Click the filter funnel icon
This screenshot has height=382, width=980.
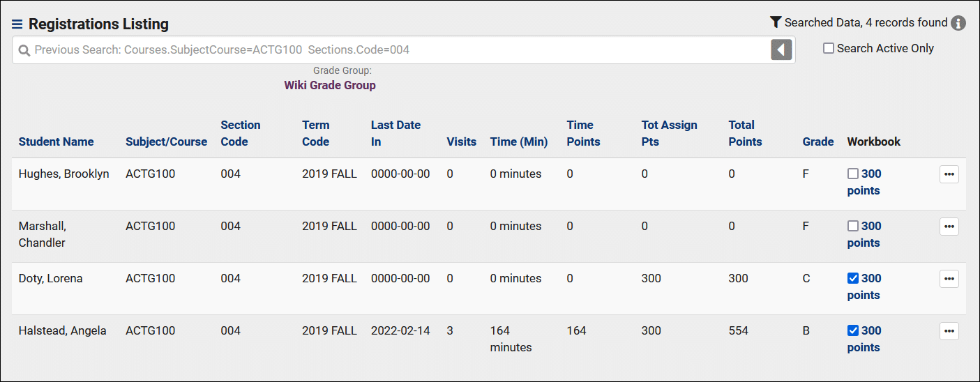tap(775, 22)
